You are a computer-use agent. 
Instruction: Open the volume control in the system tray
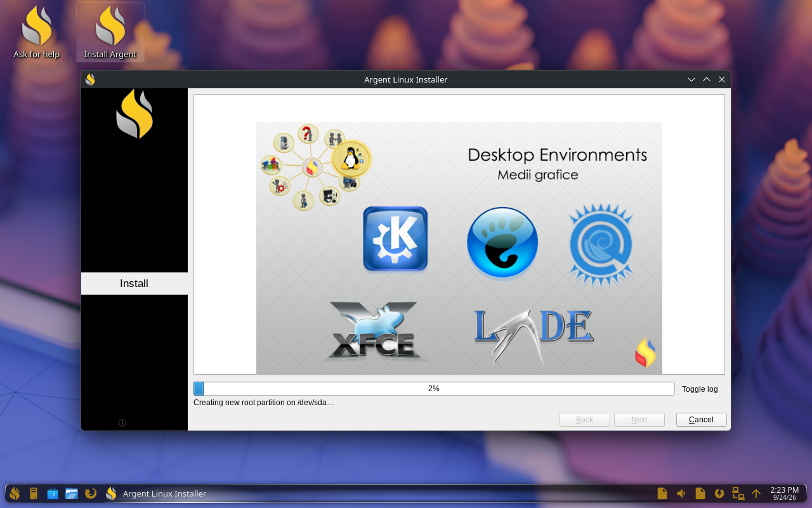coord(681,493)
